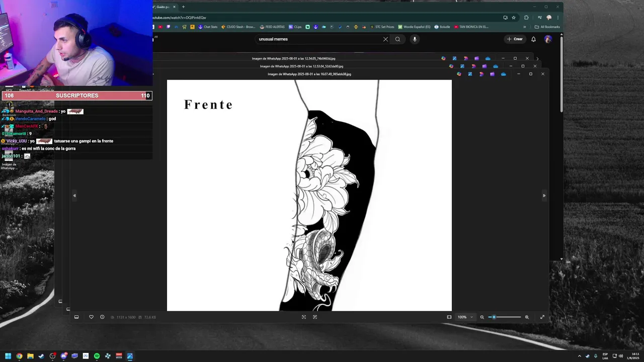This screenshot has height=362, width=644.
Task: Open Designer icon in the 16.07.49 photo window
Action: point(481,74)
